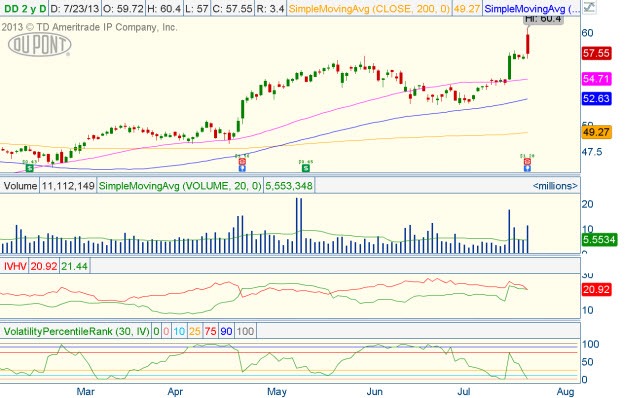
Task: Click the red earnings icon in late April
Action: [x=242, y=162]
